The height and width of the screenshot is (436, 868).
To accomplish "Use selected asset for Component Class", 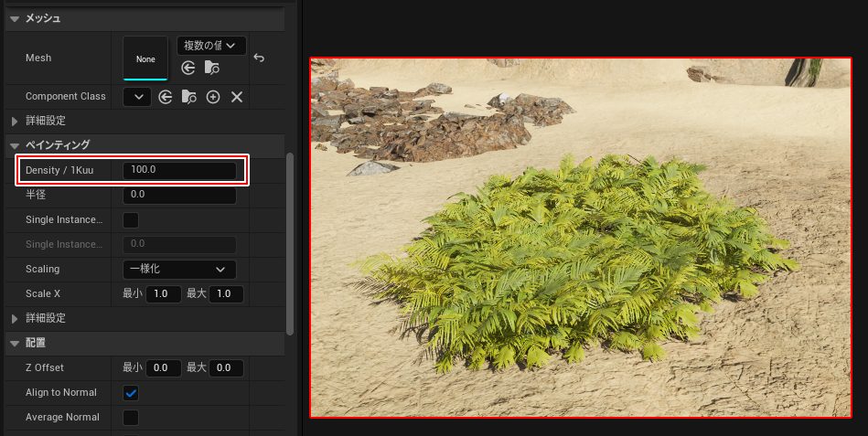I will tap(166, 97).
